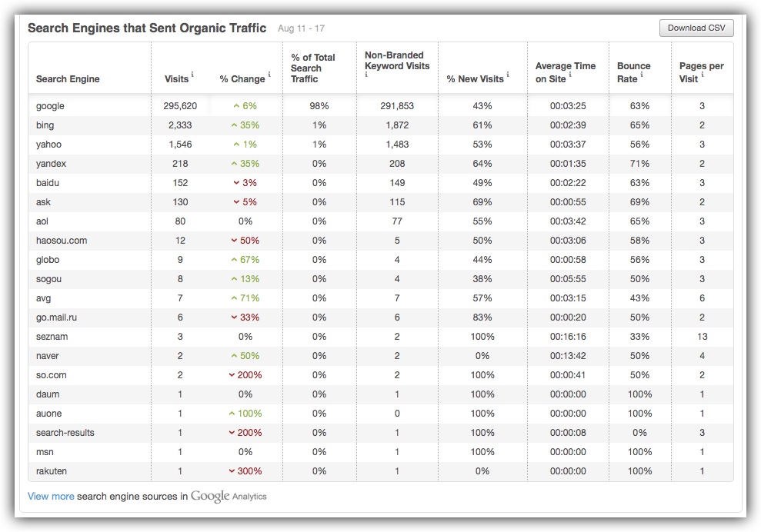
Task: Click the info icon beside % New Visits
Action: tap(508, 75)
